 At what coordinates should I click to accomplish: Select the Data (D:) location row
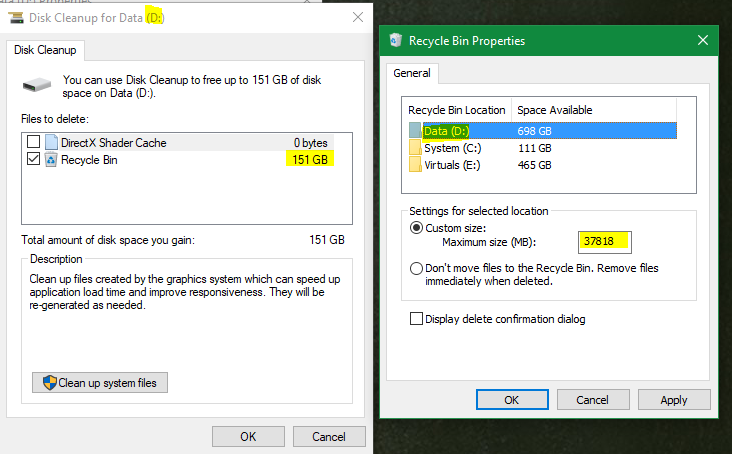(542, 131)
